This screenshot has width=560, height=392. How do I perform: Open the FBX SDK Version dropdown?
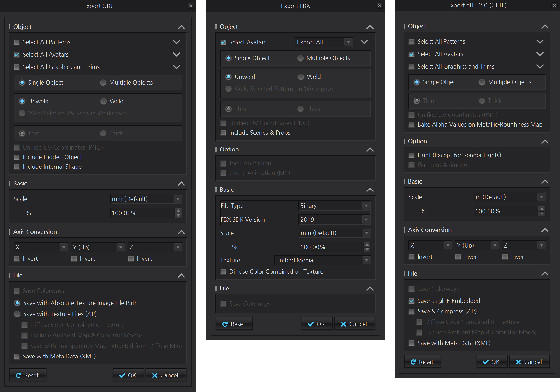(x=334, y=219)
